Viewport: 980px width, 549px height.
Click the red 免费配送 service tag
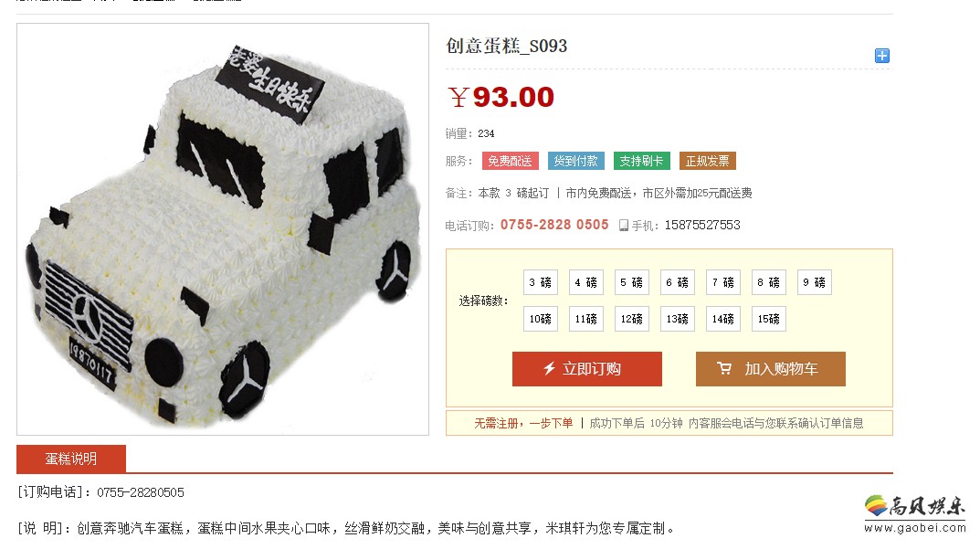pyautogui.click(x=510, y=162)
